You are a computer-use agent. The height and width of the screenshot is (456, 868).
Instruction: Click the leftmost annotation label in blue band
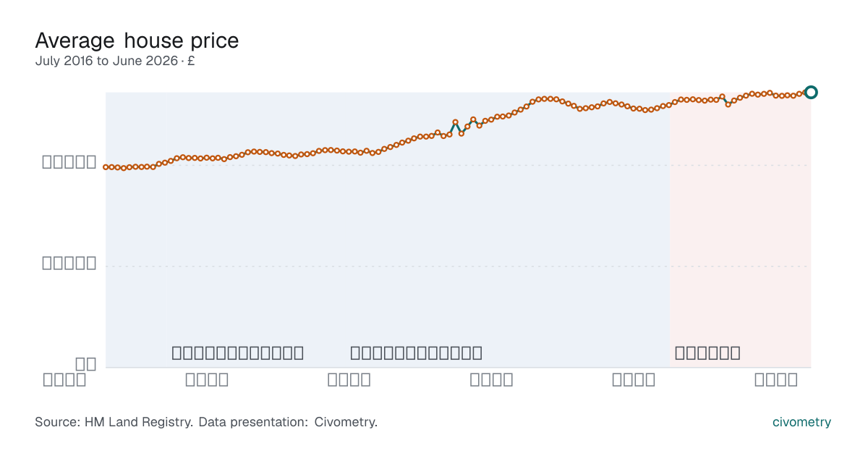tap(237, 353)
